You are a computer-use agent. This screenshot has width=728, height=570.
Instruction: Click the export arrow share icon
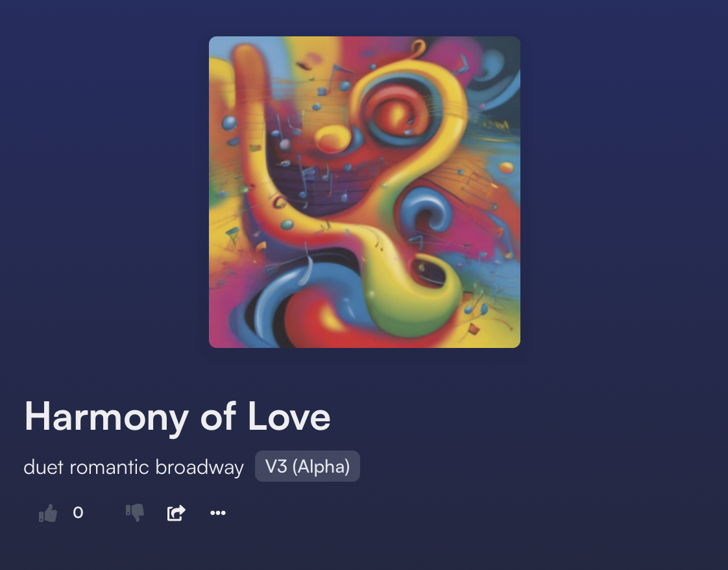point(176,513)
